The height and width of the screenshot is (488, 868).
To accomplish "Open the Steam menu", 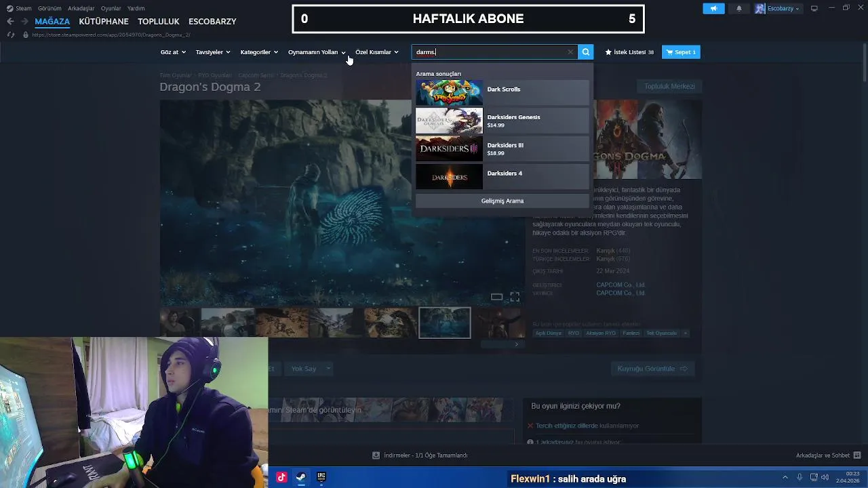I will coord(24,8).
